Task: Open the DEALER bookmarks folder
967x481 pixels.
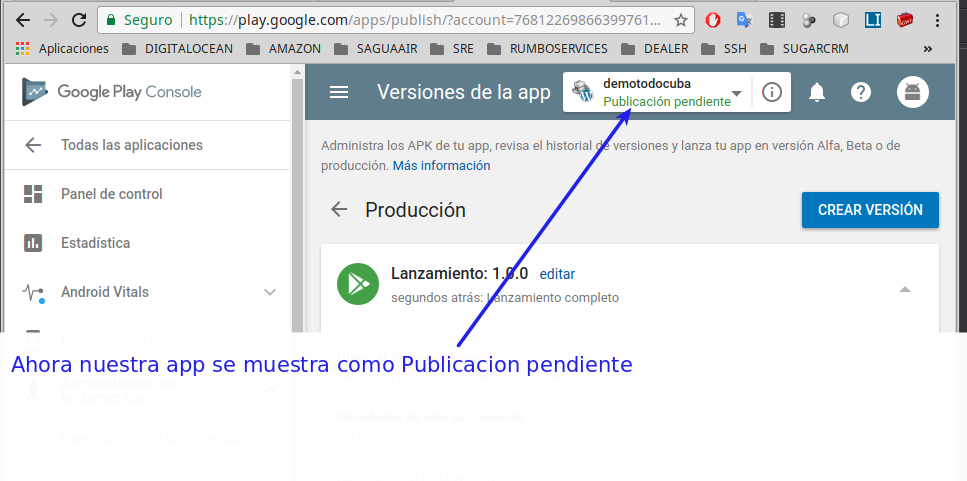Action: pyautogui.click(x=655, y=48)
